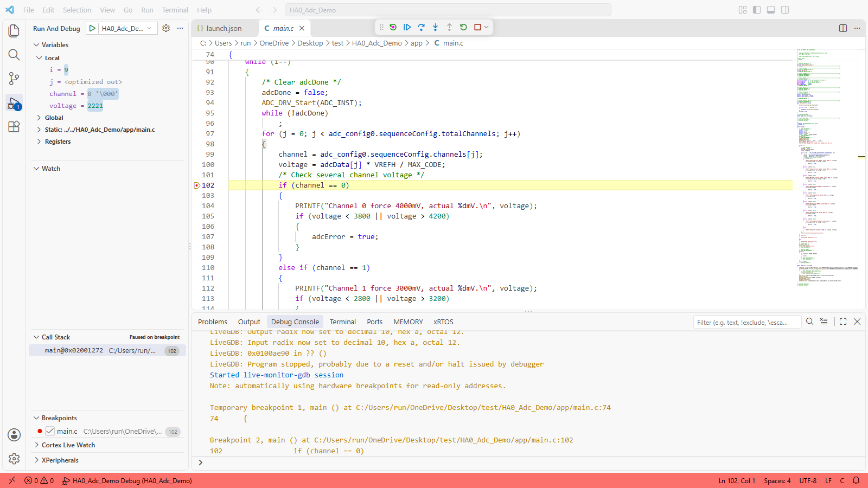Viewport: 868px width, 488px height.
Task: Open the Extensions view
Action: (x=14, y=126)
